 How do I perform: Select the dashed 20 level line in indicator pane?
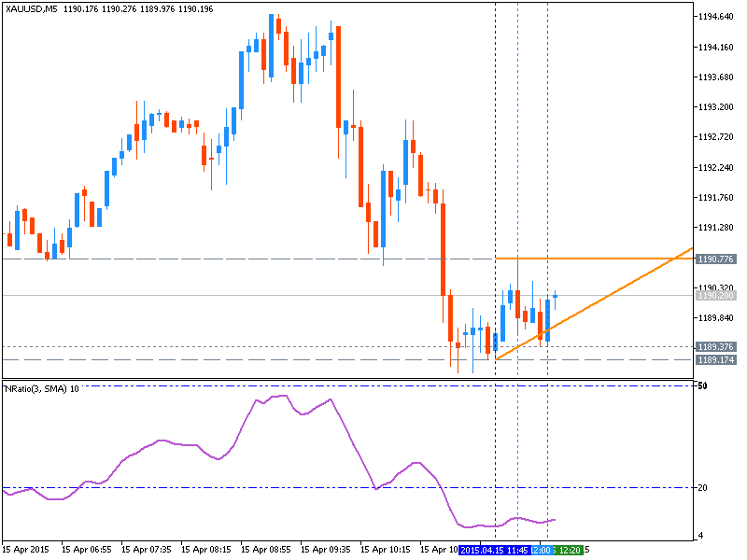click(280, 486)
